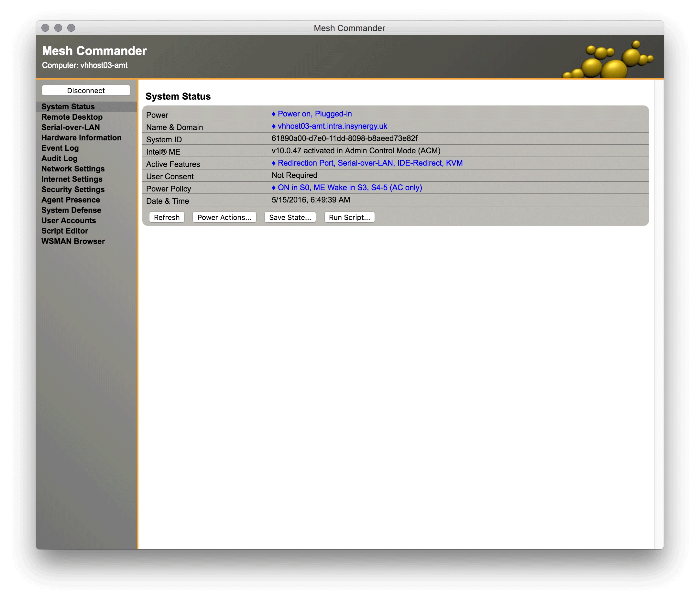Select Agent Presence sidebar item

71,199
